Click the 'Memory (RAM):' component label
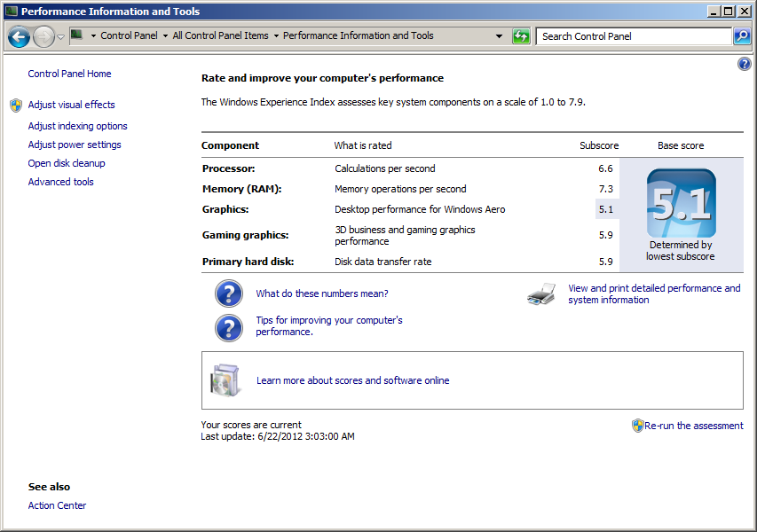Image resolution: width=757 pixels, height=532 pixels. coord(241,189)
